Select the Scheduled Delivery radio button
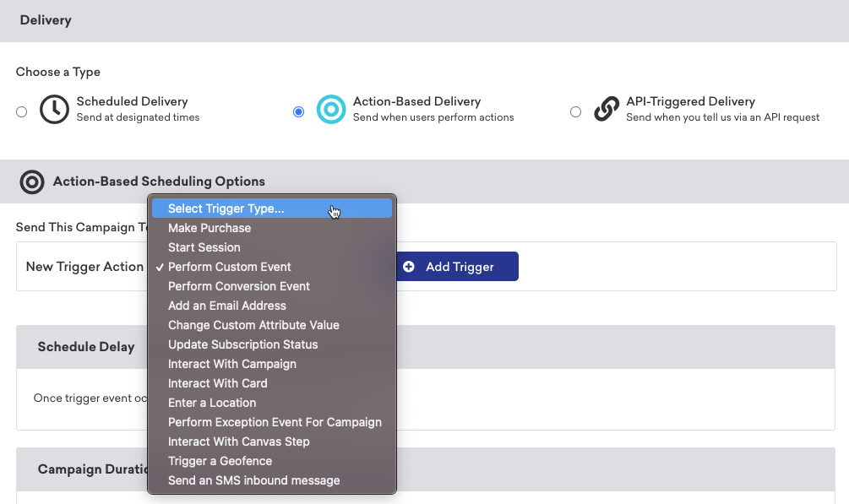 coord(22,111)
